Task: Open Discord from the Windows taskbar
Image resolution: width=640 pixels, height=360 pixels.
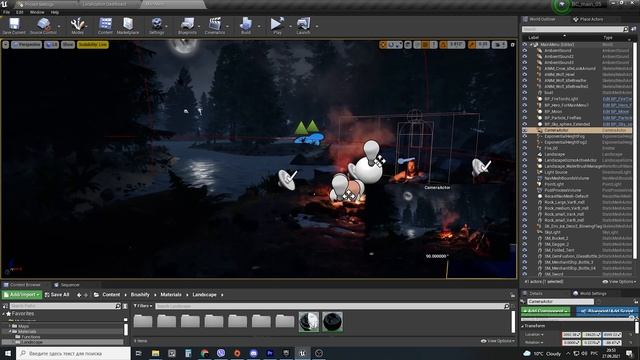Action: click(253, 353)
